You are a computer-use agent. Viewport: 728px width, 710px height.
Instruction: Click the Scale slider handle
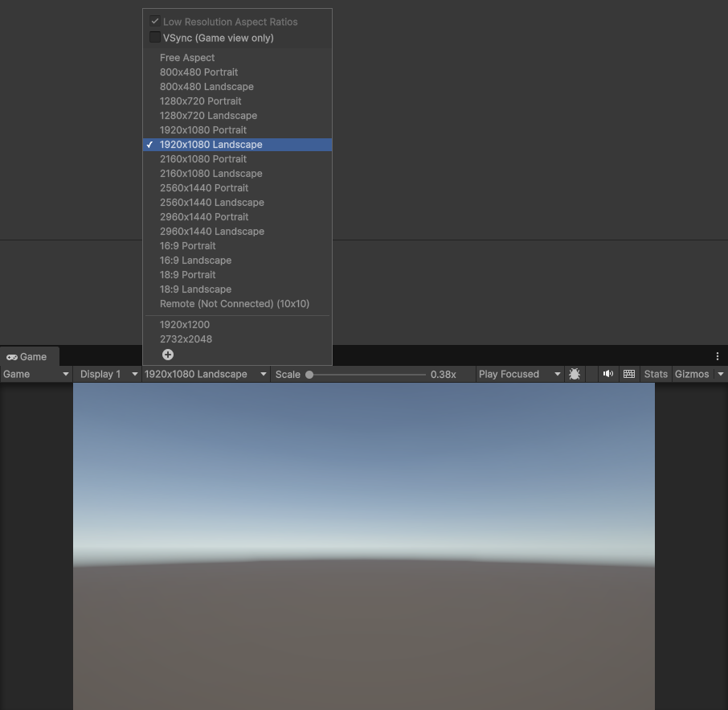(x=309, y=375)
